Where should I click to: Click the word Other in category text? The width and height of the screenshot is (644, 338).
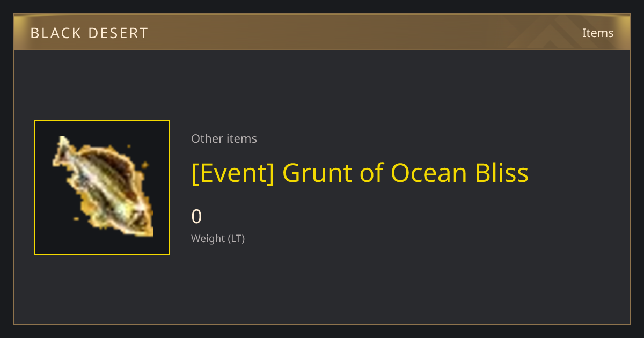pyautogui.click(x=207, y=138)
